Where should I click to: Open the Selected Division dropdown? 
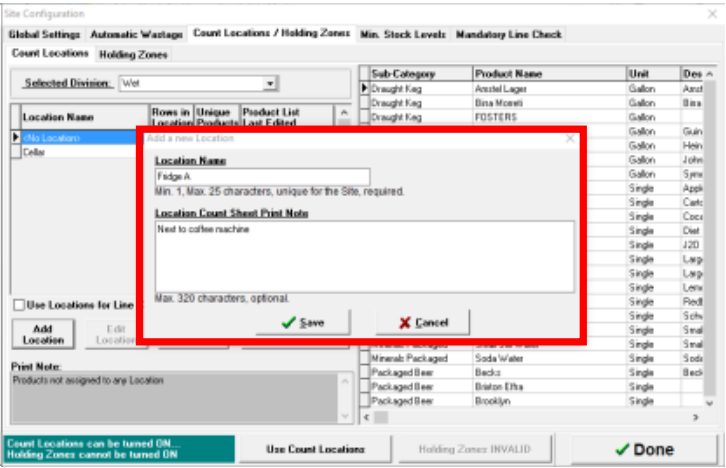pyautogui.click(x=270, y=84)
